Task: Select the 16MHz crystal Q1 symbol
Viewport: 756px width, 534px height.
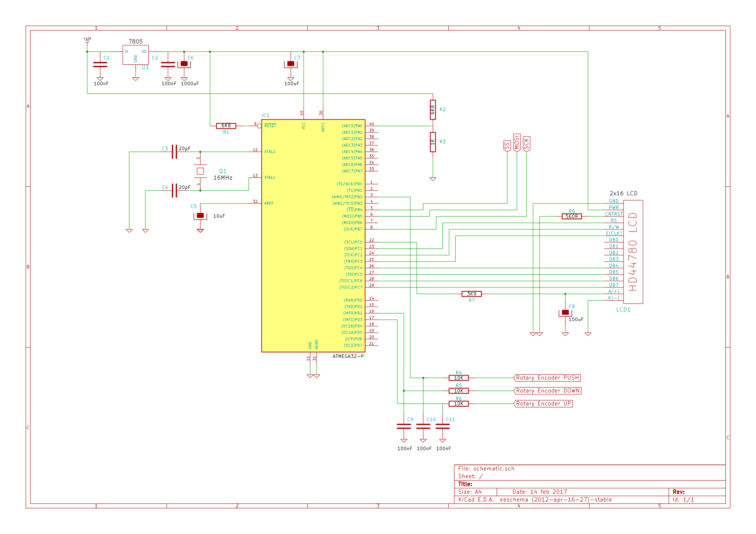Action: click(200, 171)
